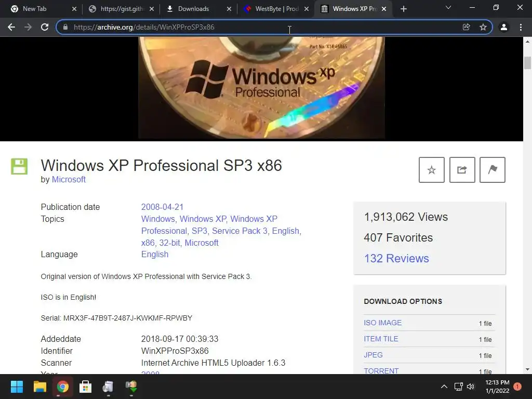Image resolution: width=532 pixels, height=399 pixels.
Task: Click the serial key text line
Action: pyautogui.click(x=116, y=318)
